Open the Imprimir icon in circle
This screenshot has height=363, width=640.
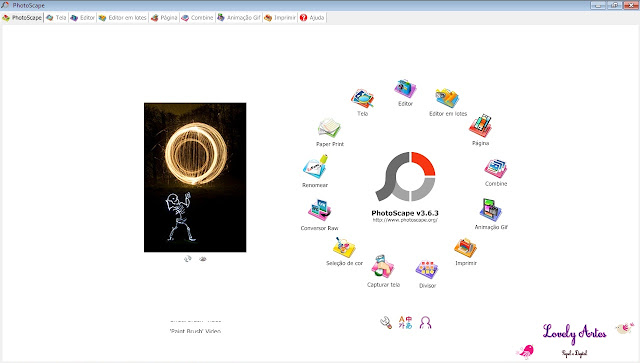[465, 248]
